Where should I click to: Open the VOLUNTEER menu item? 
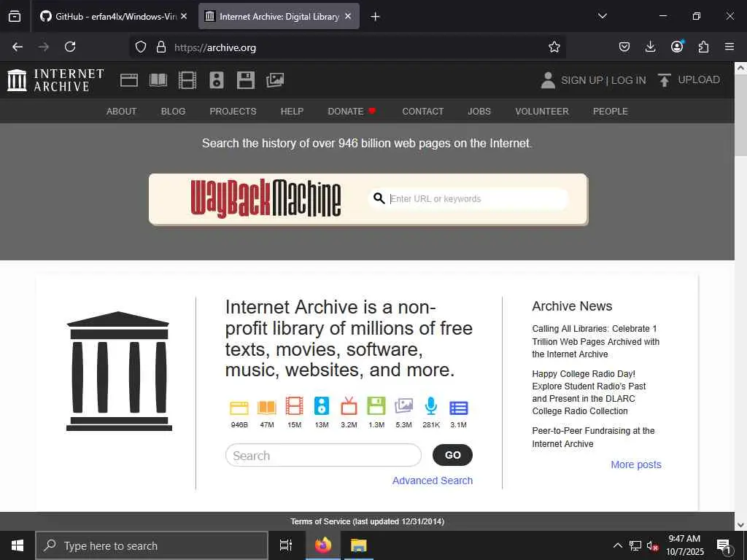click(542, 112)
